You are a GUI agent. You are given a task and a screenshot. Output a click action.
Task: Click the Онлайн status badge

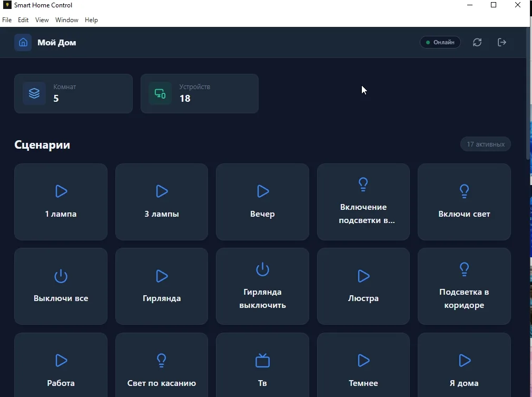[440, 42]
